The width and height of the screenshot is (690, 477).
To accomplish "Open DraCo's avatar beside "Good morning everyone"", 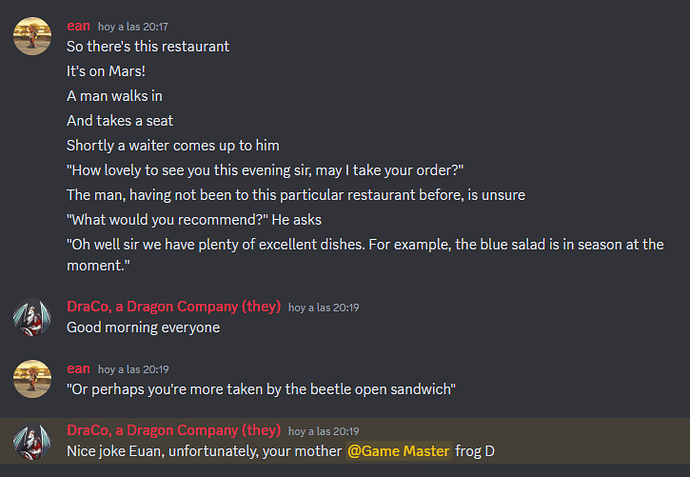I will 32,317.
